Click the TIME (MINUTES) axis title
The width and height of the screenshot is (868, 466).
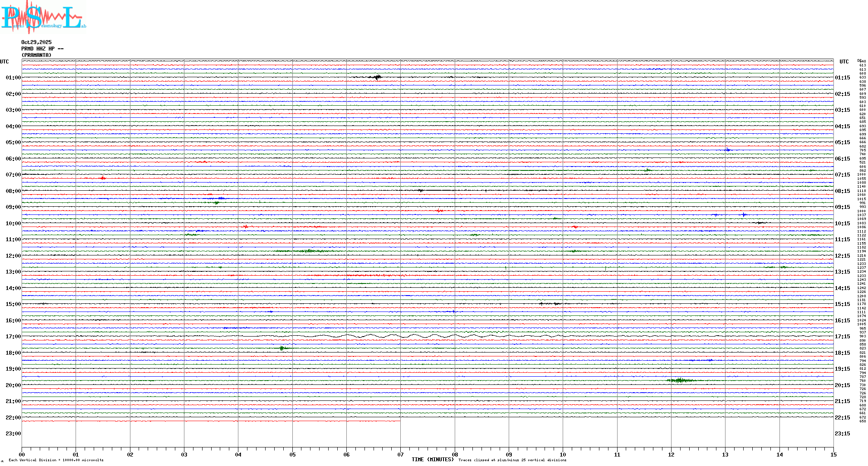(432, 460)
